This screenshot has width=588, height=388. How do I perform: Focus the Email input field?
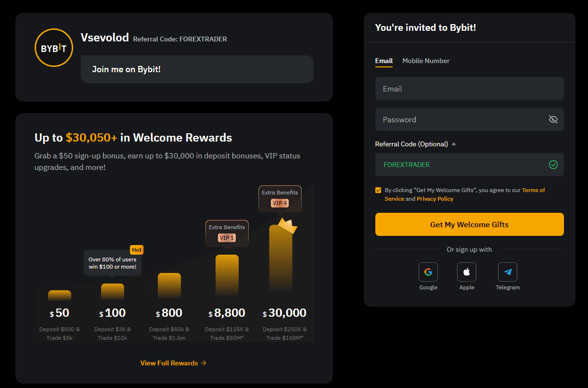[470, 89]
